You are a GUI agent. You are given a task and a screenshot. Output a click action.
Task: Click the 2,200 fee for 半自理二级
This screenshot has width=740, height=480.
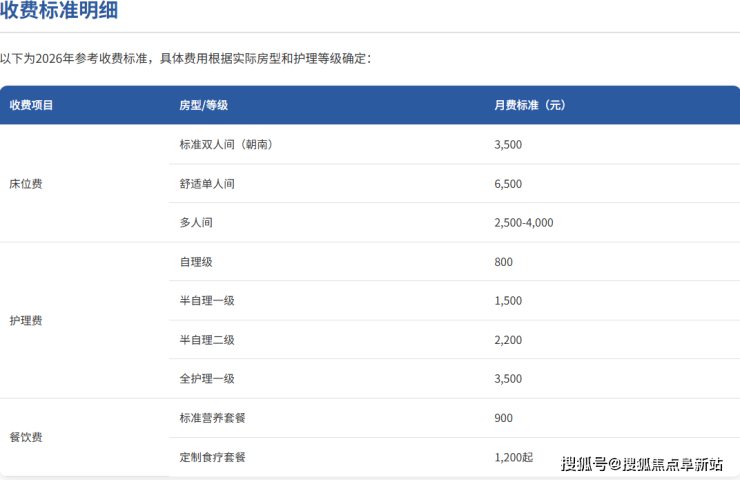click(508, 340)
